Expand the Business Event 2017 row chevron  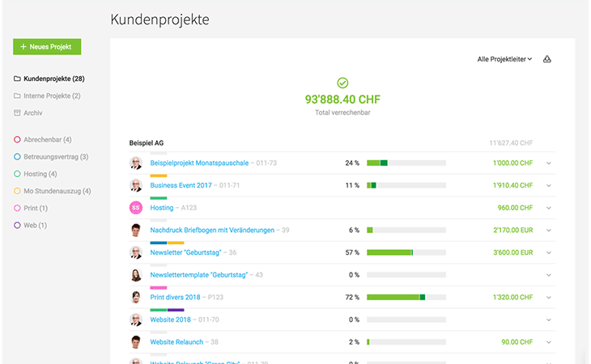point(548,185)
